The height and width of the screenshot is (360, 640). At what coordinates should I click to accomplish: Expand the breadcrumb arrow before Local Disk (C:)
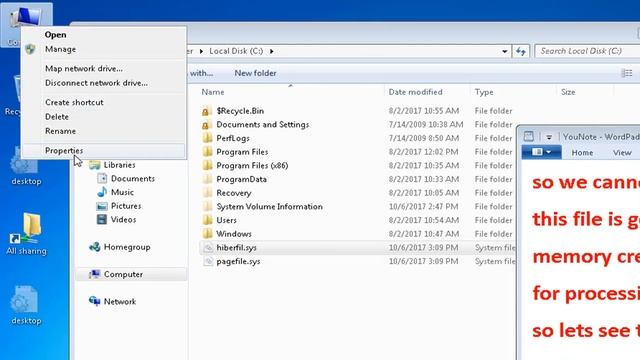pos(201,51)
